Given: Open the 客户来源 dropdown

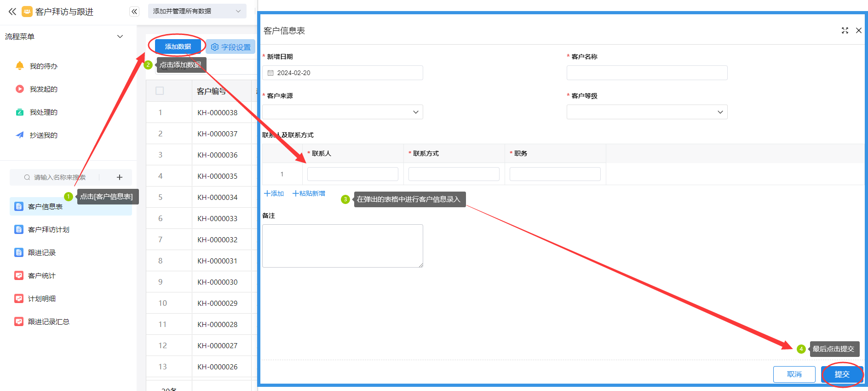Looking at the screenshot, I should click(342, 112).
